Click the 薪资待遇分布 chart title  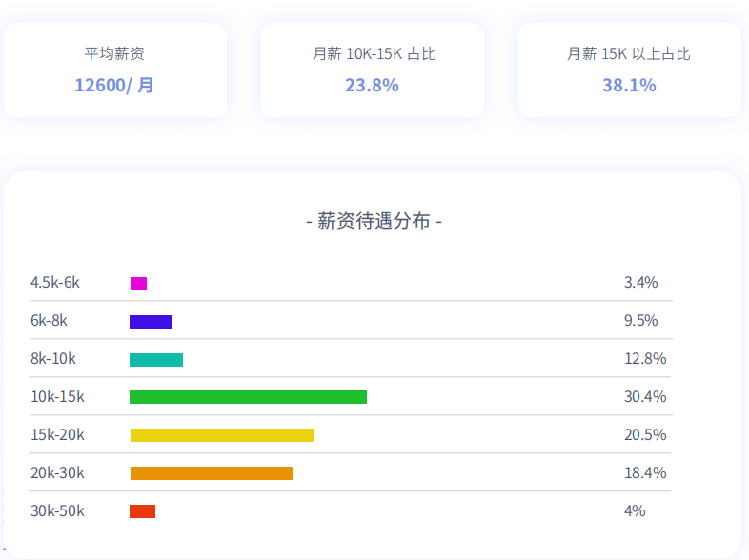[x=374, y=221]
